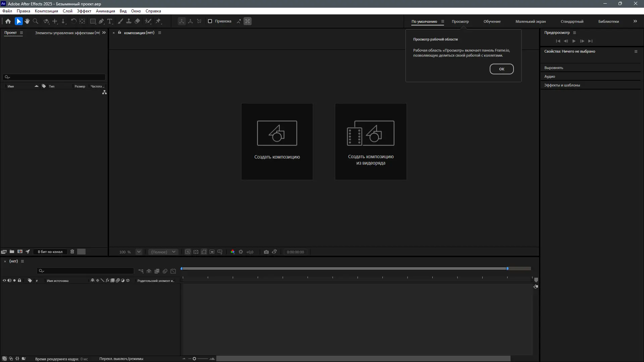This screenshot has height=362, width=644.
Task: Select the Clone Stamp tool
Action: [x=129, y=21]
